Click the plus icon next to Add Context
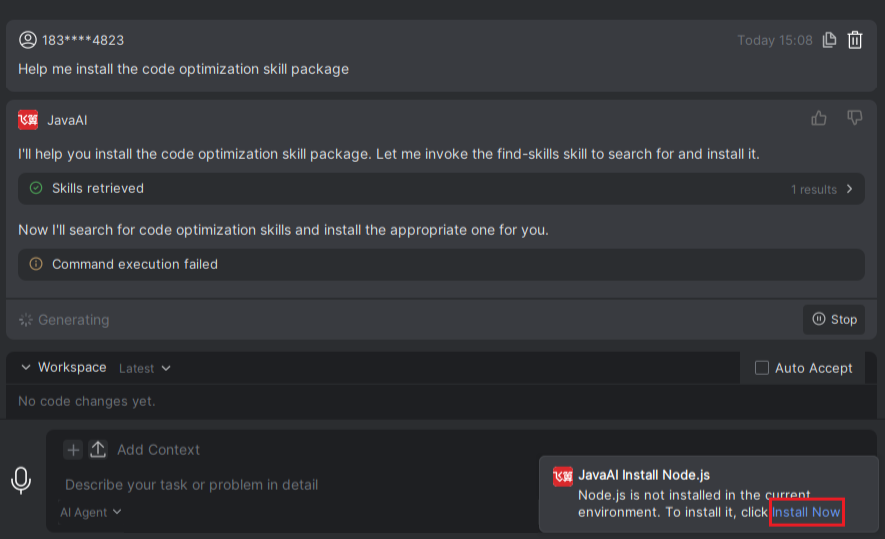Screen dimensions: 885x539 click(x=73, y=450)
